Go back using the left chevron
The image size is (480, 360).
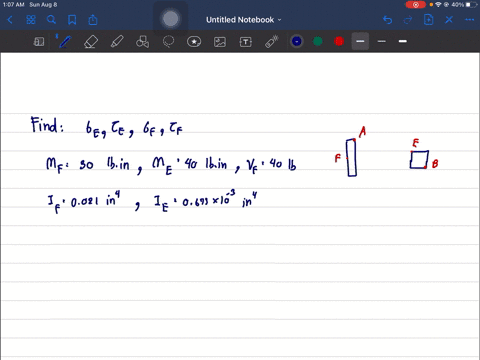point(10,20)
